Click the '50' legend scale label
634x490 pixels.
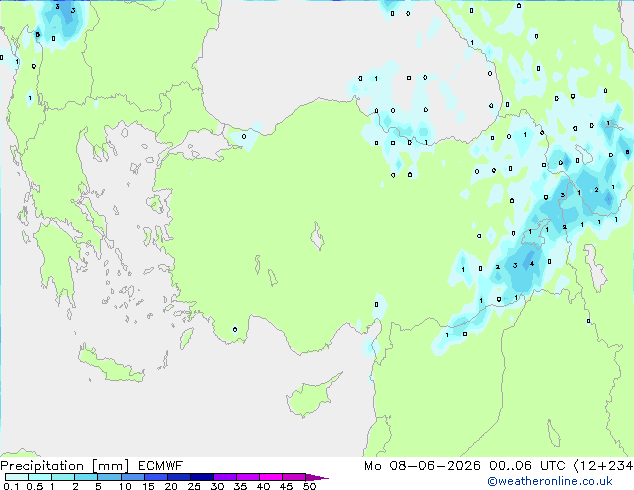click(310, 486)
